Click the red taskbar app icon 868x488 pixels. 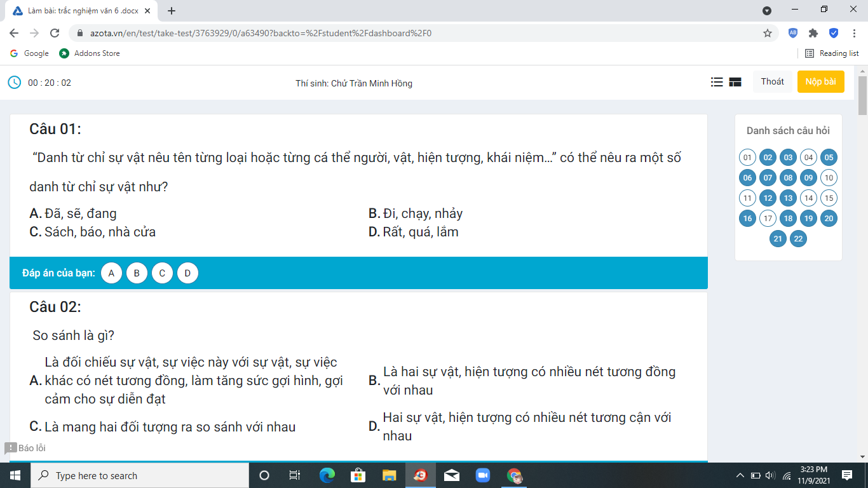click(x=420, y=475)
